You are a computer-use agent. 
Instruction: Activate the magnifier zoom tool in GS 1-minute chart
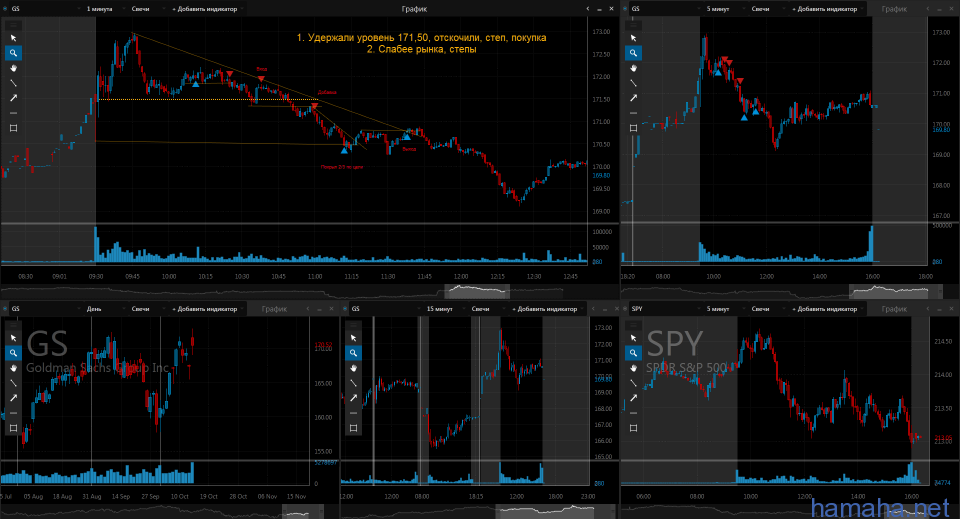(13, 53)
